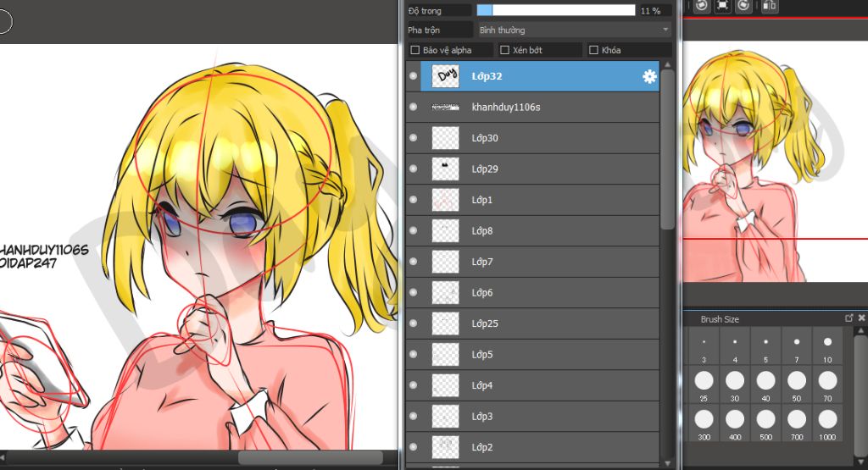Select brush size 30 preset
Viewport: 868px width, 470px height.
pyautogui.click(x=735, y=384)
